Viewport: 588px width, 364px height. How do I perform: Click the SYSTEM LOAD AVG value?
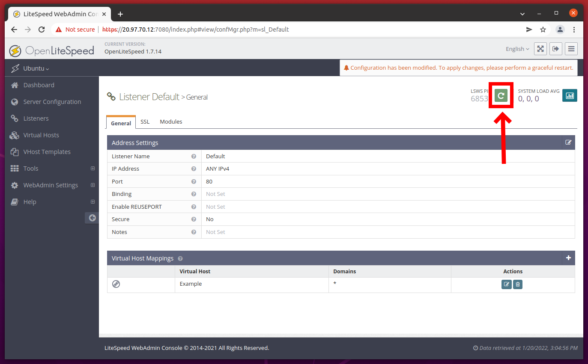(x=528, y=99)
